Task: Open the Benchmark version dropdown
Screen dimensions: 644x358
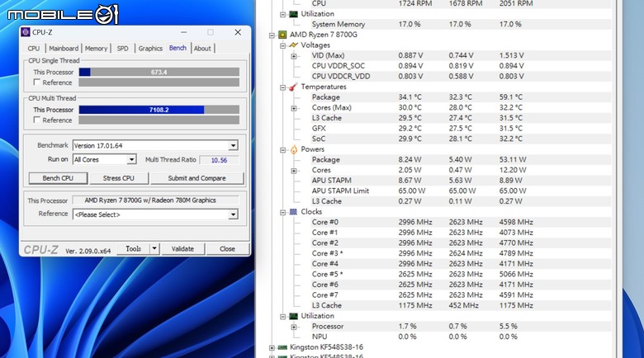Action: click(233, 145)
